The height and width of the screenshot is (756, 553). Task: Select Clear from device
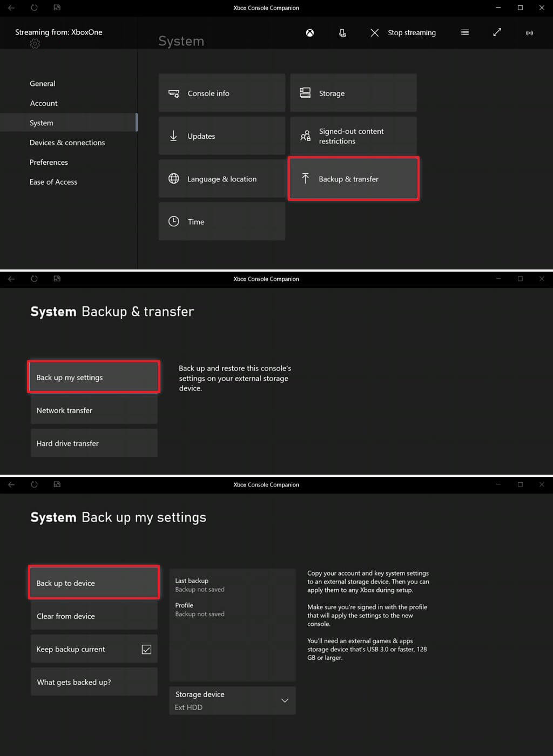(x=94, y=616)
